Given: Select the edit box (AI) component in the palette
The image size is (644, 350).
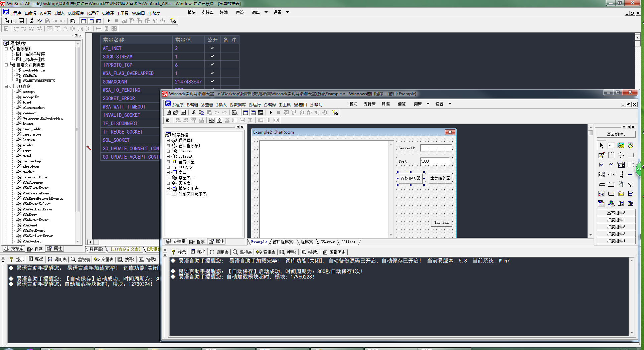Looking at the screenshot, I should pos(611,145).
